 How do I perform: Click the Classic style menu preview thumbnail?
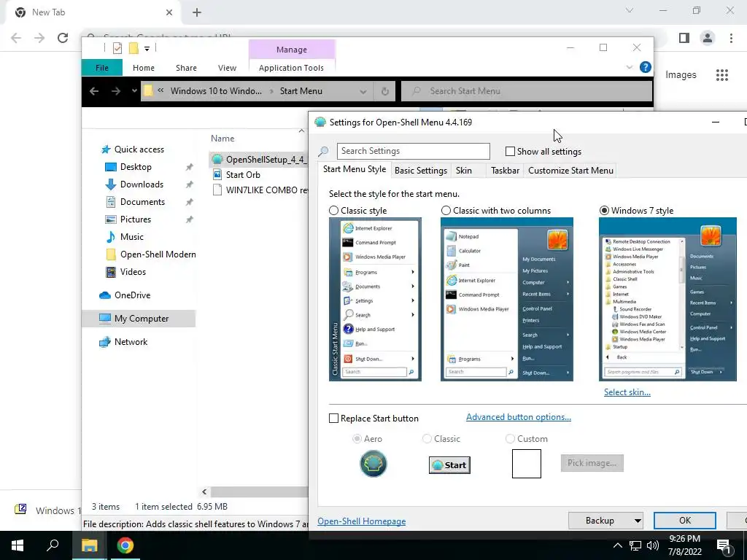click(375, 300)
